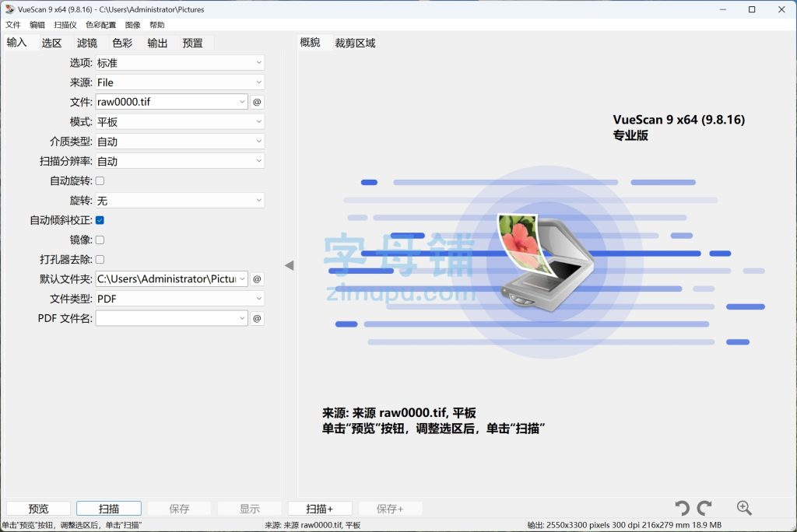The width and height of the screenshot is (797, 532).
Task: Click the @ button beside PDF 文件名
Action: [x=257, y=318]
